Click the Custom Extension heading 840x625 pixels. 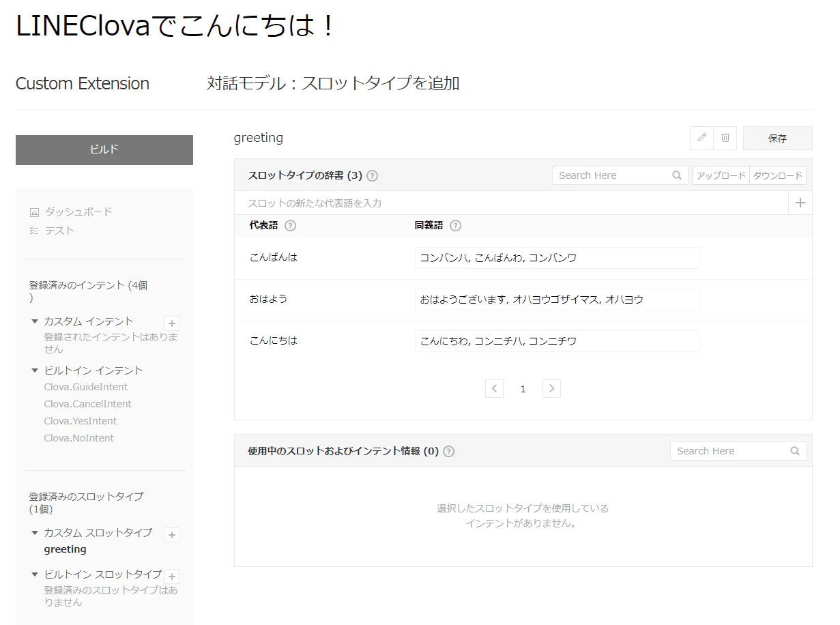(83, 83)
